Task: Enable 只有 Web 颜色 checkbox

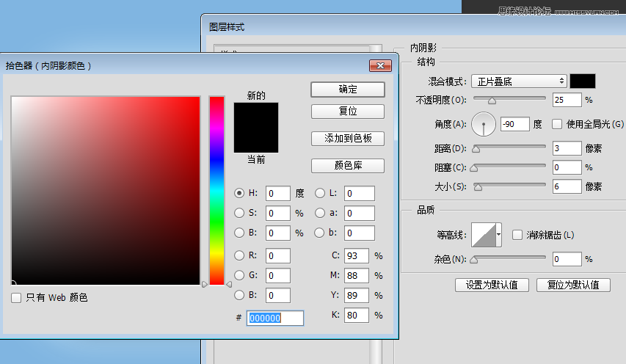Action: coord(17,298)
